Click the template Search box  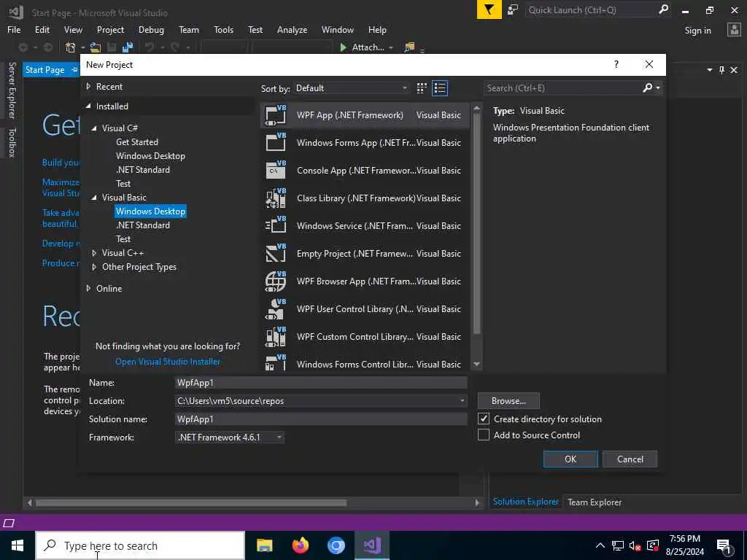click(x=564, y=88)
